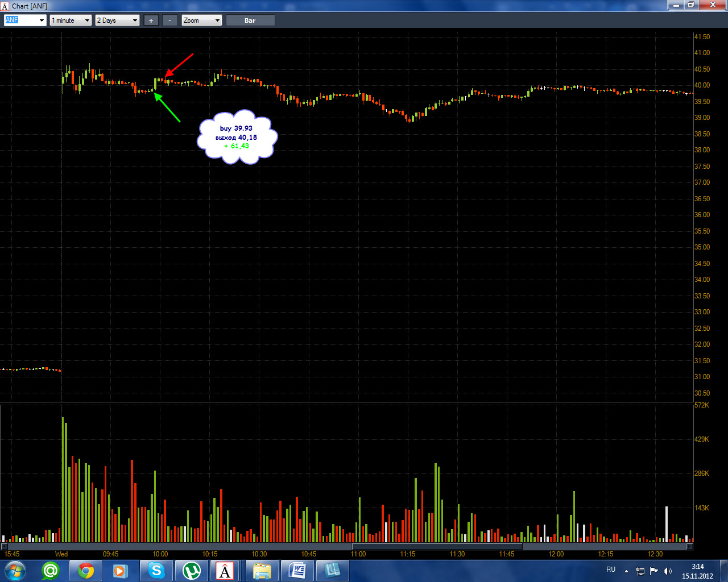The height and width of the screenshot is (582, 728).
Task: Open Windows Explorer folder icon in taskbar
Action: [262, 571]
